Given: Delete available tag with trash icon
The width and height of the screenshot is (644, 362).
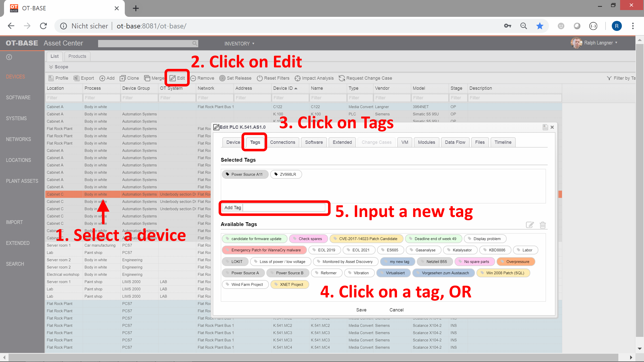Looking at the screenshot, I should click(x=543, y=225).
